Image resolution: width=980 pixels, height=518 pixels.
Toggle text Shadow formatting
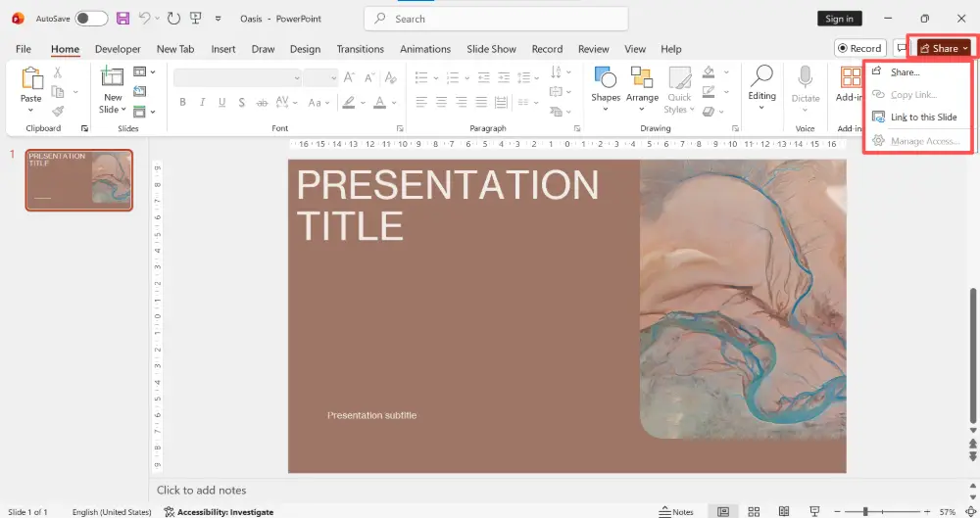242,102
